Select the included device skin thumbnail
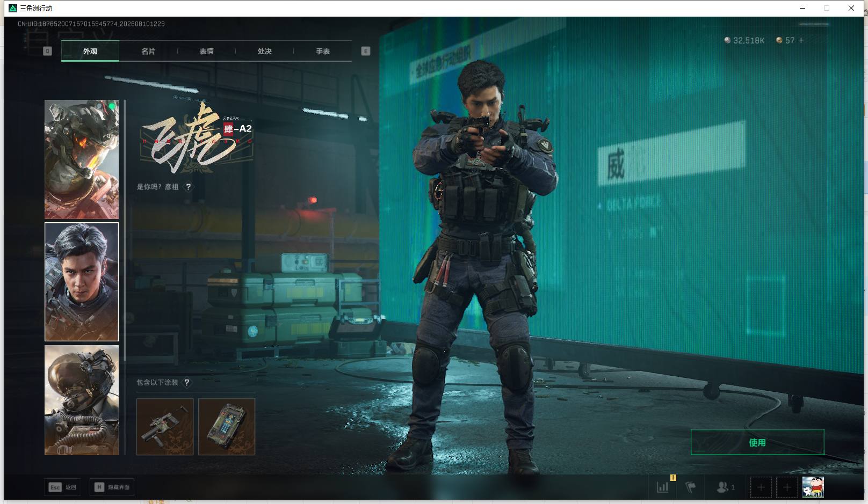This screenshot has height=504, width=868. [x=227, y=427]
